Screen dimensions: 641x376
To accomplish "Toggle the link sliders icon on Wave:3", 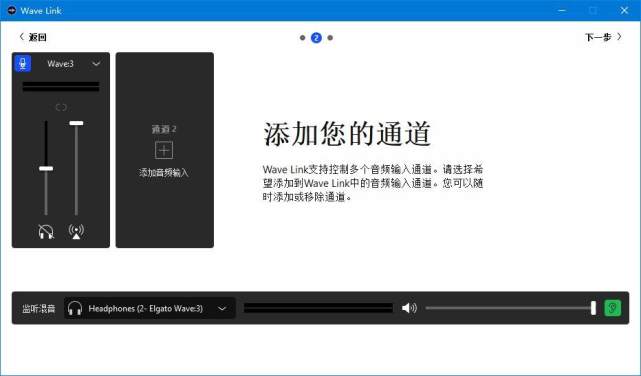I will 61,107.
